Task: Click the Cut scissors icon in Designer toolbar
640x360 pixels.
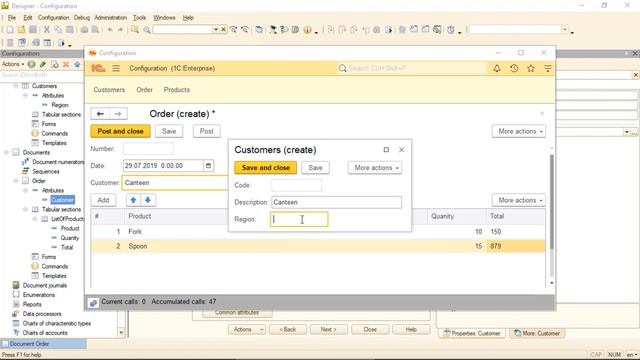Action: pyautogui.click(x=47, y=29)
